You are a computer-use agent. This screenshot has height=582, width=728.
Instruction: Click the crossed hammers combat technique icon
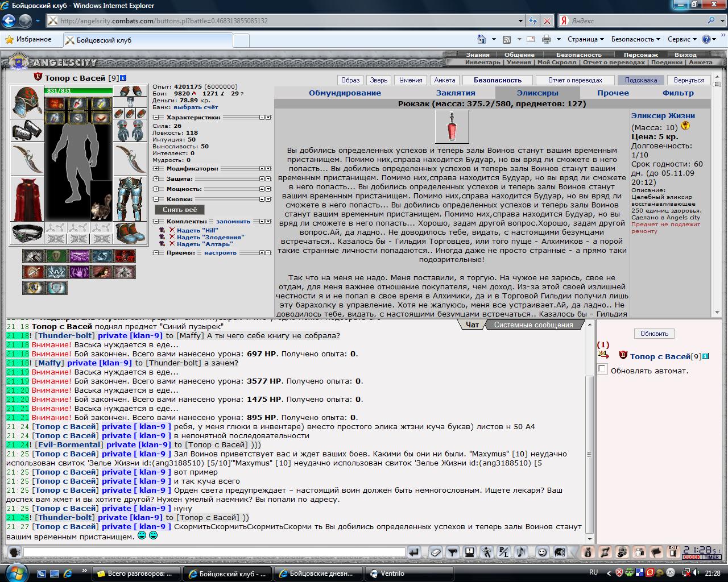tap(34, 256)
